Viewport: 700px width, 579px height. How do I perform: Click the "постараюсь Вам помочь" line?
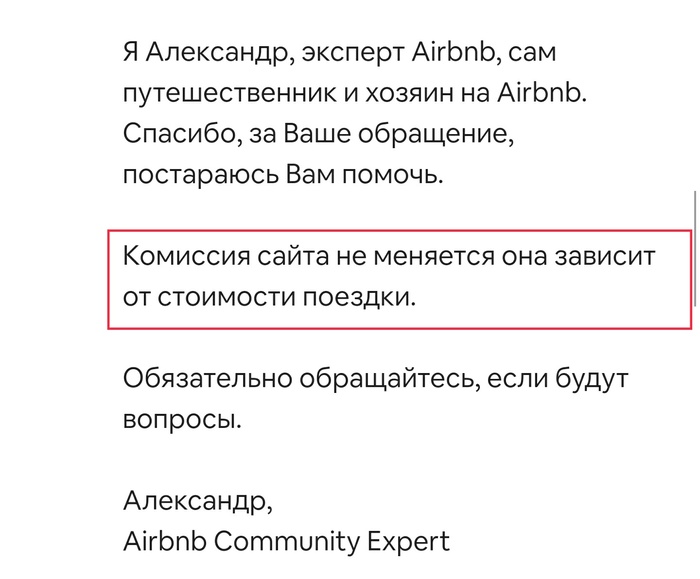point(281,175)
